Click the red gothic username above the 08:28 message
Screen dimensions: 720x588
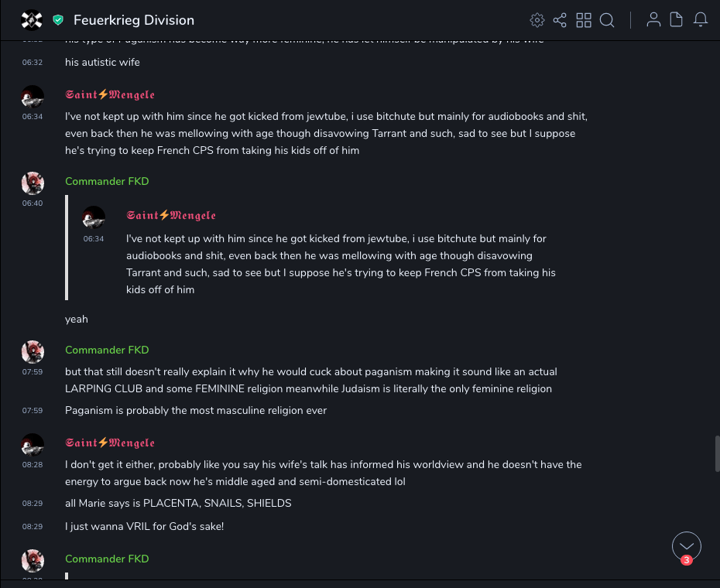click(x=110, y=443)
